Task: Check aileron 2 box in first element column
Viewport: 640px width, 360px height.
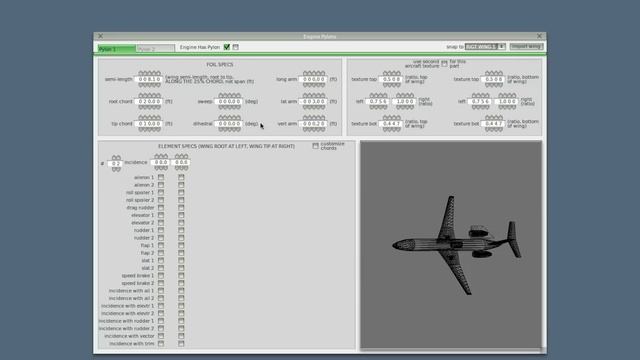Action: pyautogui.click(x=161, y=185)
